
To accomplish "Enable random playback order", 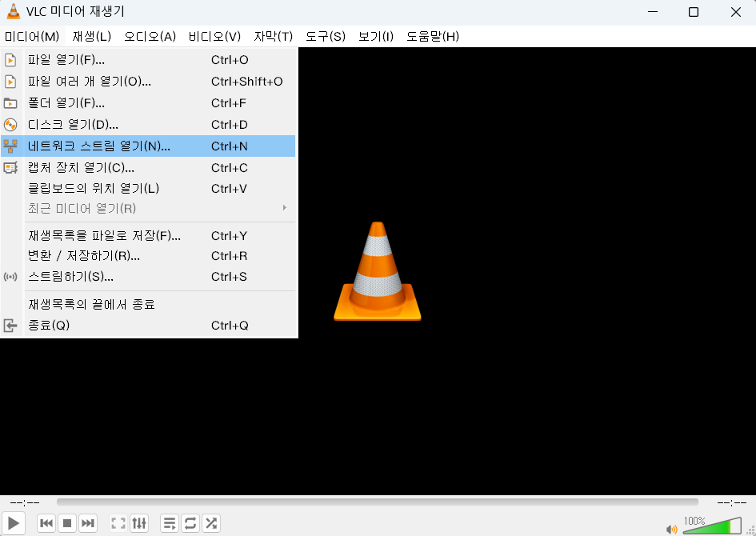I will (x=211, y=523).
